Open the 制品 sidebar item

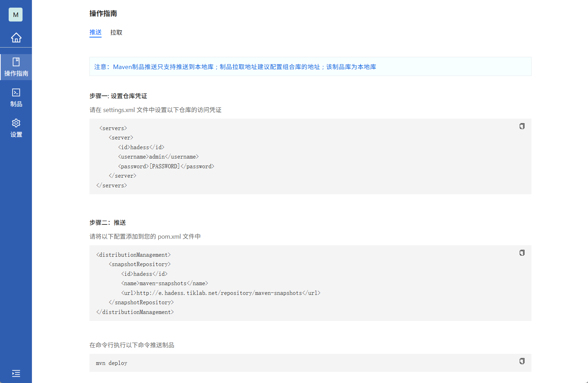point(16,98)
